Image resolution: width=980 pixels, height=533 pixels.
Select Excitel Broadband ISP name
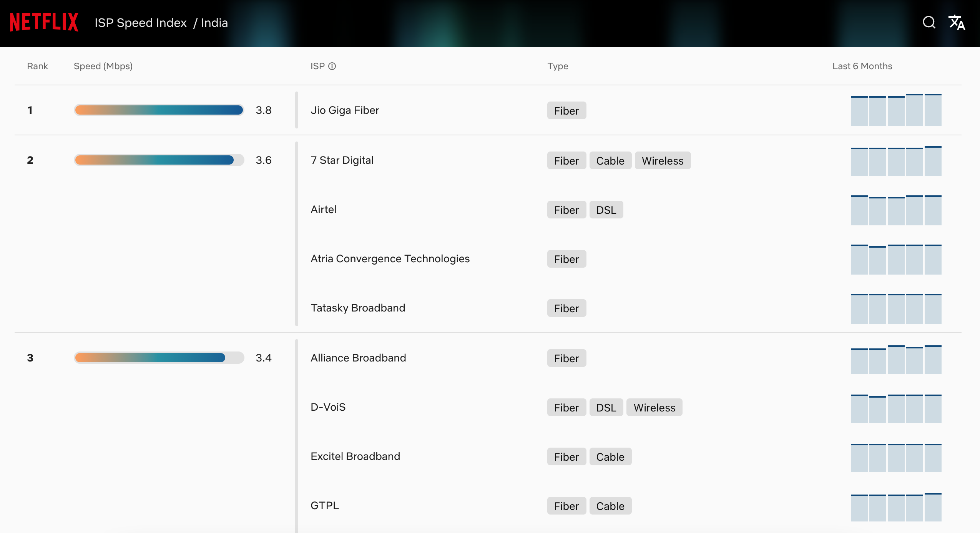355,456
